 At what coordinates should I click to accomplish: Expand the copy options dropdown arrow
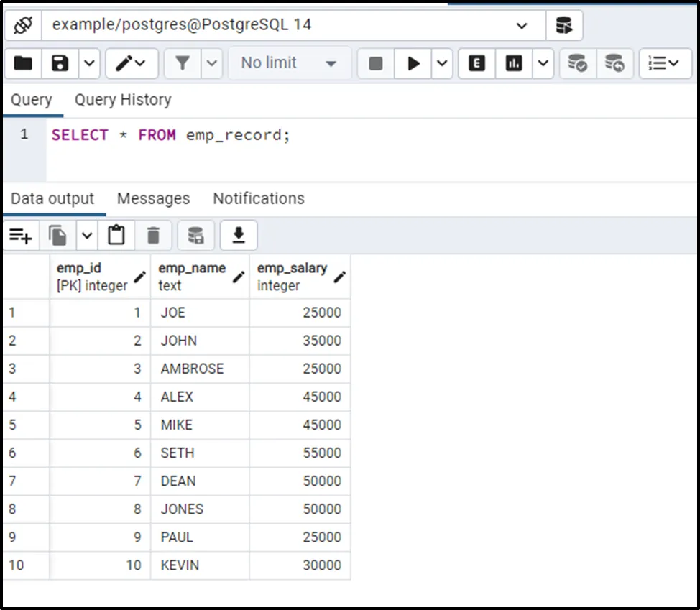87,235
